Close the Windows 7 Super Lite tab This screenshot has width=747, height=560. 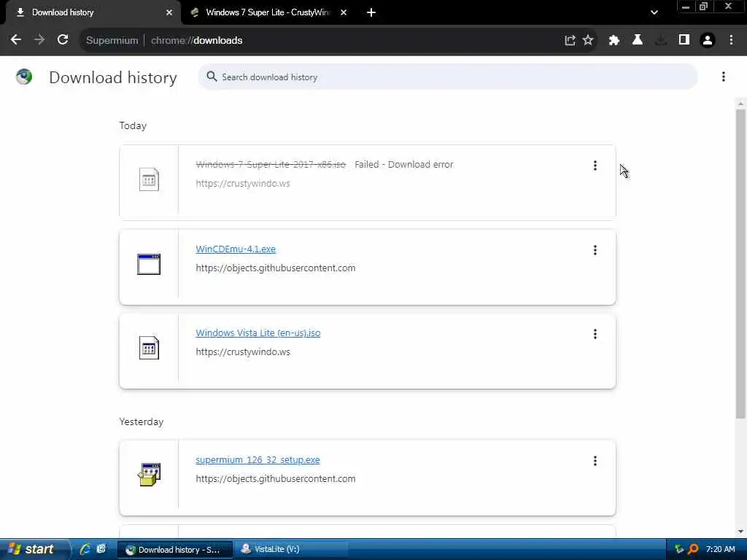point(344,13)
